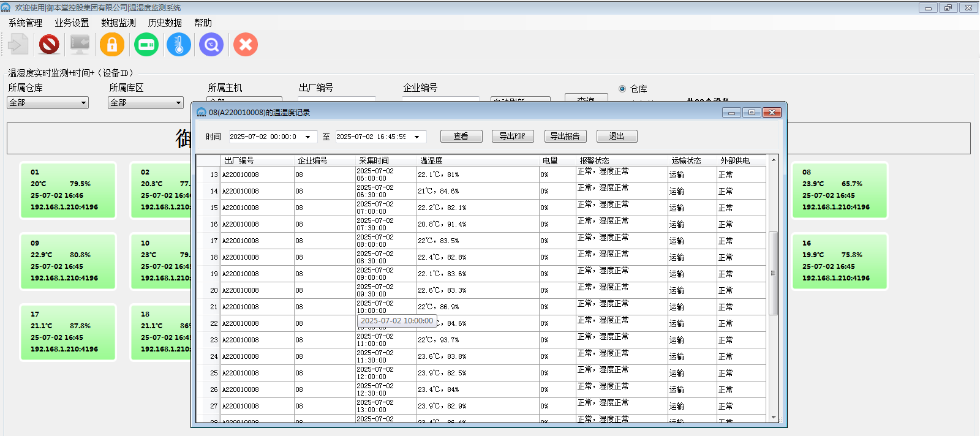
Task: Select the 仓库 radio button
Action: tap(622, 89)
